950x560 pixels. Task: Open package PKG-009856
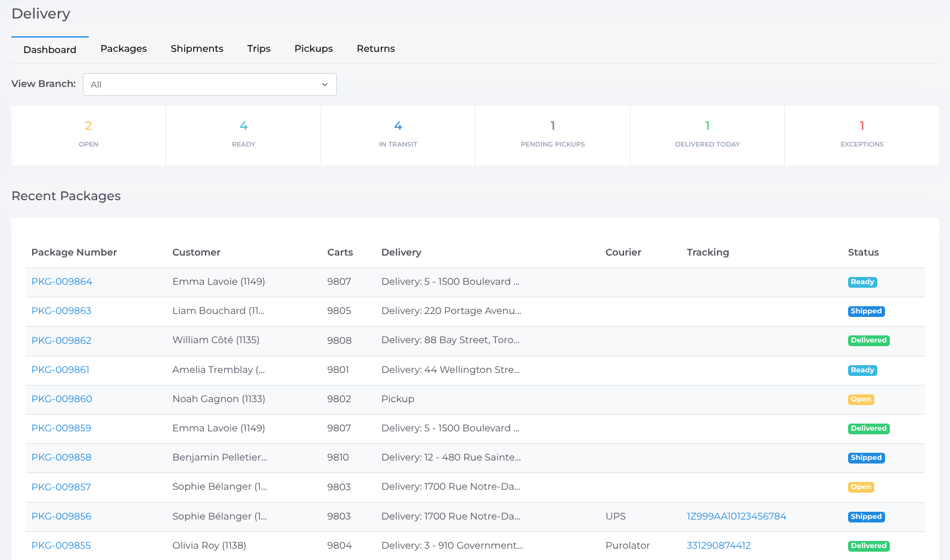coord(61,517)
